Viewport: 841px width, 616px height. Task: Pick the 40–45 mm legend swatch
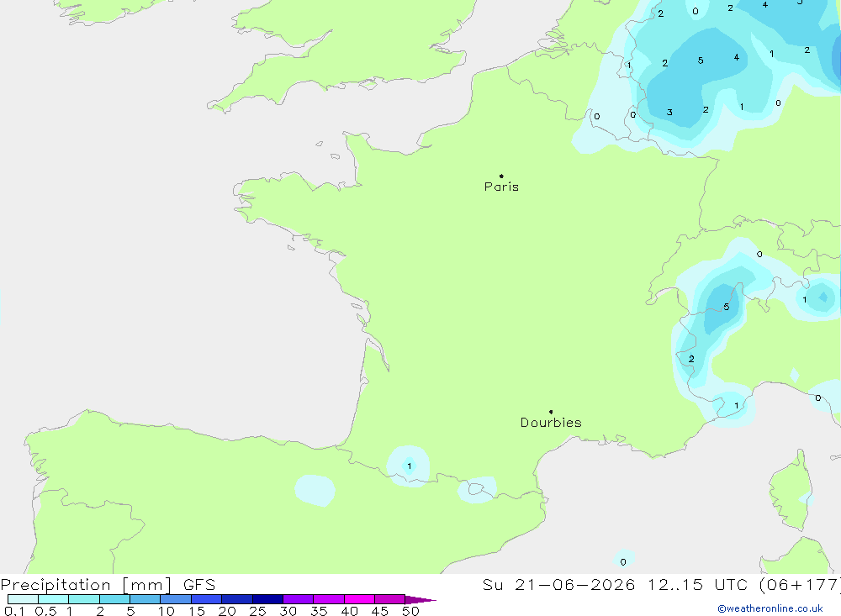[x=359, y=599]
